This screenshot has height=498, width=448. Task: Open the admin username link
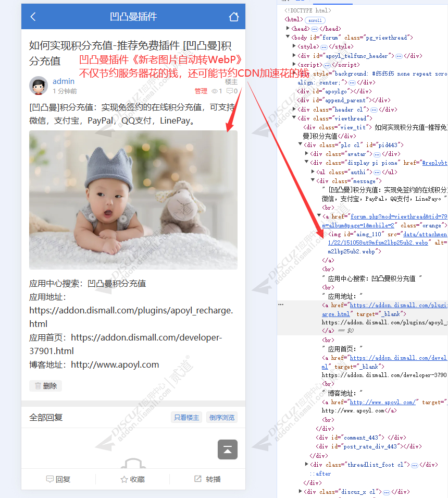point(64,81)
